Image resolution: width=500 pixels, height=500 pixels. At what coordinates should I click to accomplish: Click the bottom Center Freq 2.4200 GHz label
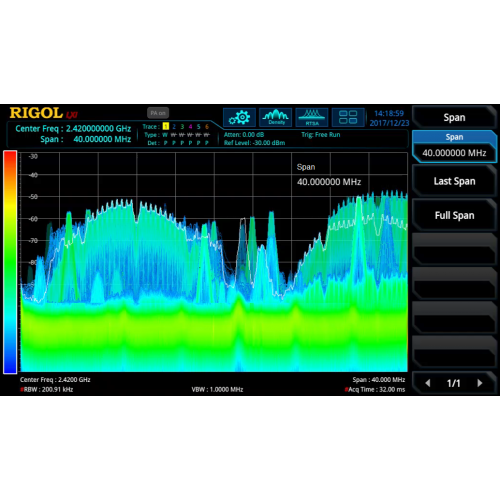(55, 380)
